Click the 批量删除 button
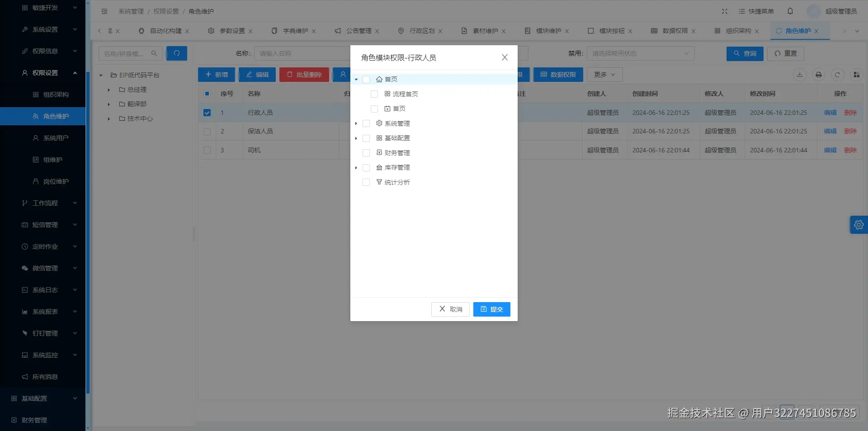This screenshot has width=868, height=431. click(304, 75)
